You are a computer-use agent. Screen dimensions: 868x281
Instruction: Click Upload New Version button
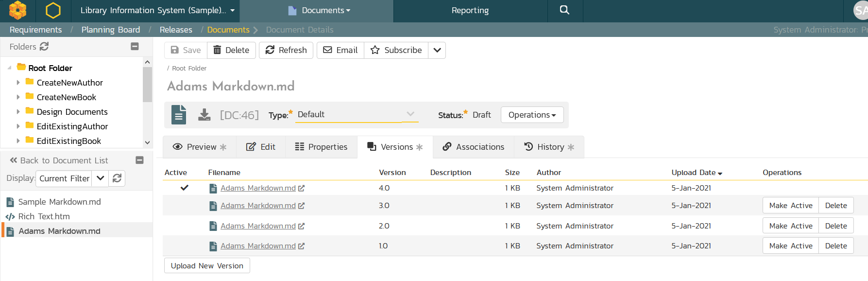tap(207, 266)
